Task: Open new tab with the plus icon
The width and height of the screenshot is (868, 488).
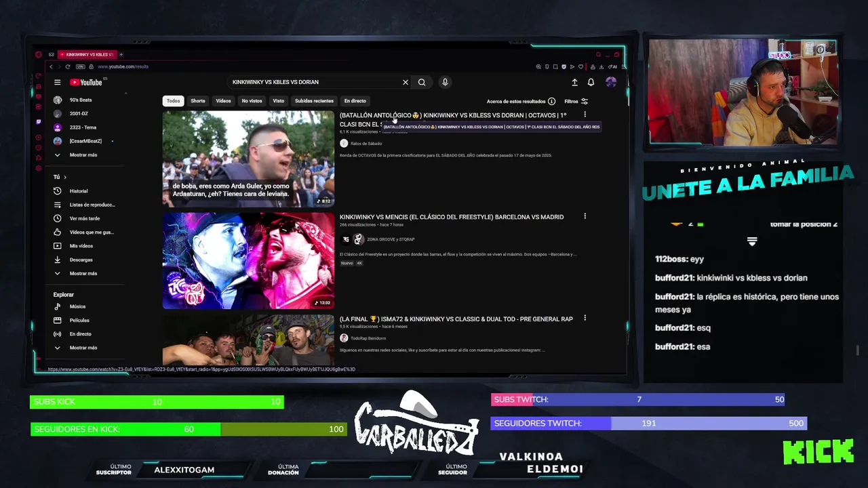Action: (x=121, y=54)
